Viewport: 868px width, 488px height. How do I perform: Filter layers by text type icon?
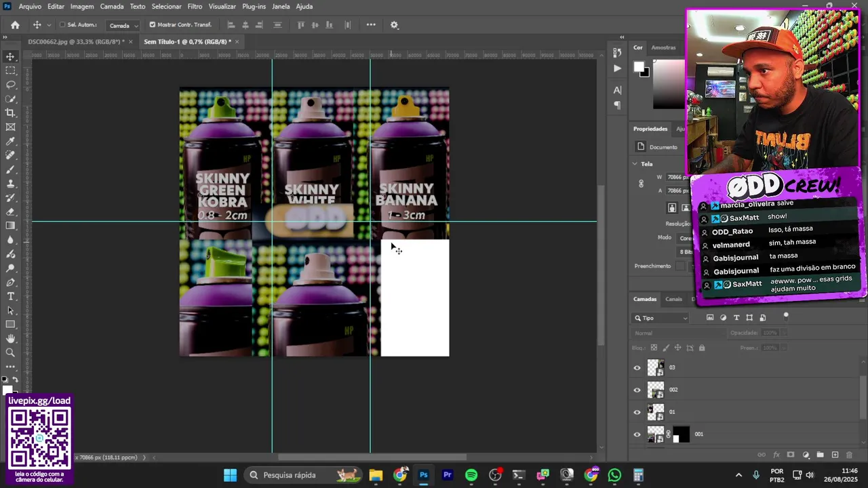[x=736, y=317]
